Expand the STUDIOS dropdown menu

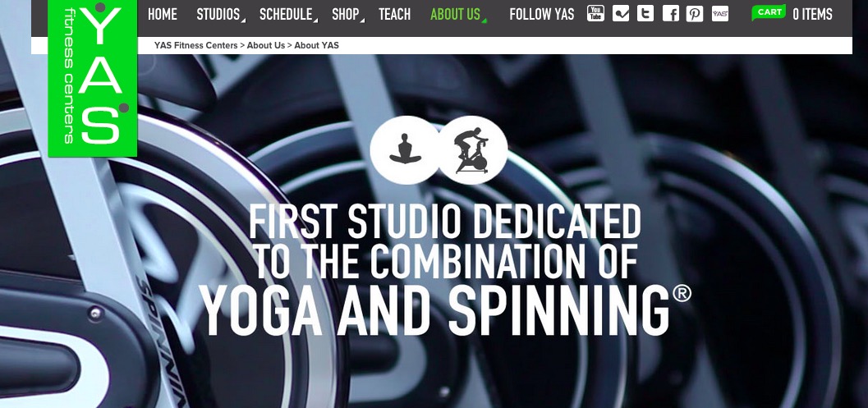point(218,15)
